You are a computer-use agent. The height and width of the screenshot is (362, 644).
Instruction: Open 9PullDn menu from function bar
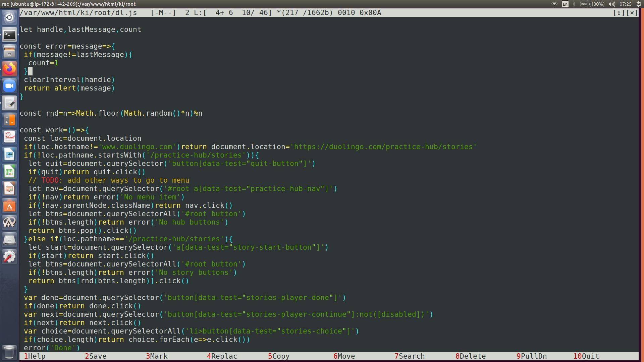coord(532,356)
